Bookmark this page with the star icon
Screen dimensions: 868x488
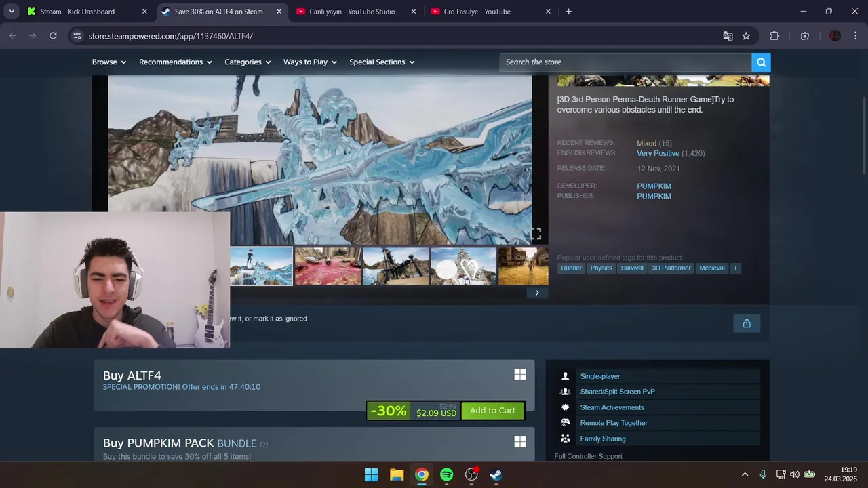tap(746, 36)
